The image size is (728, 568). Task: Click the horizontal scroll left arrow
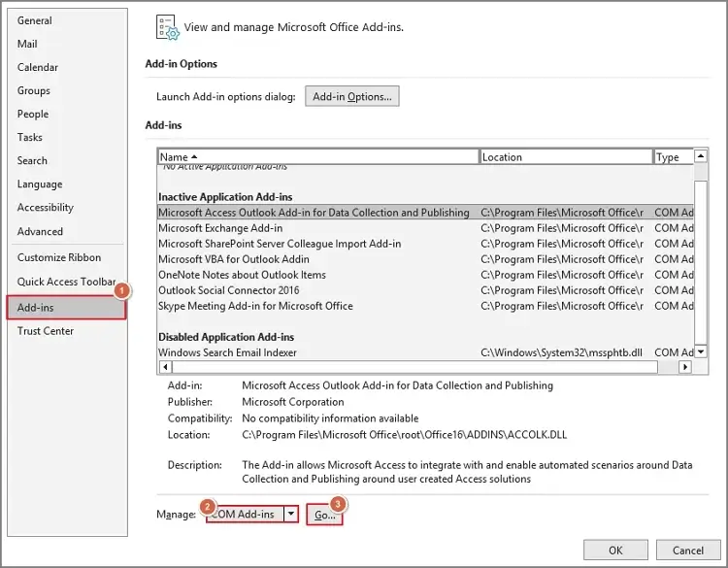tap(164, 367)
